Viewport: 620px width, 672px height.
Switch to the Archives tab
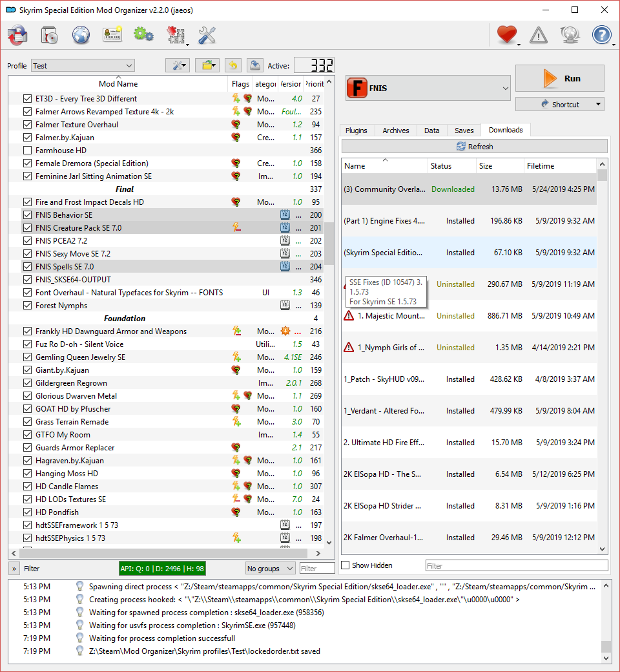[395, 131]
